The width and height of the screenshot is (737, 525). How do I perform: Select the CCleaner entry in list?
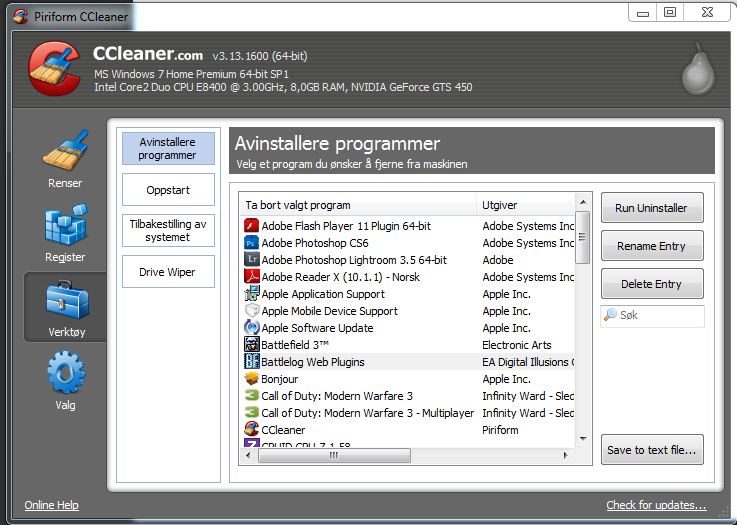click(x=283, y=430)
